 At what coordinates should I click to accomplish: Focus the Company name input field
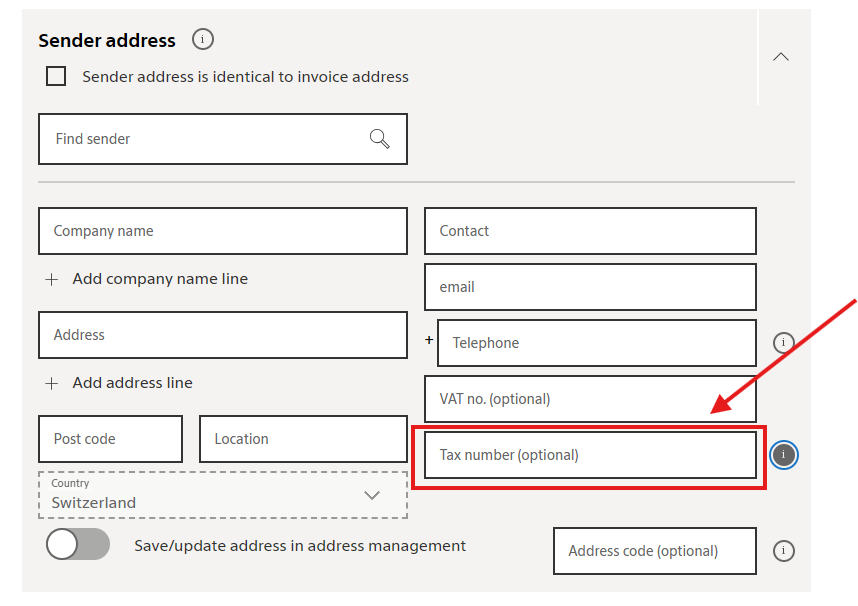tap(223, 231)
